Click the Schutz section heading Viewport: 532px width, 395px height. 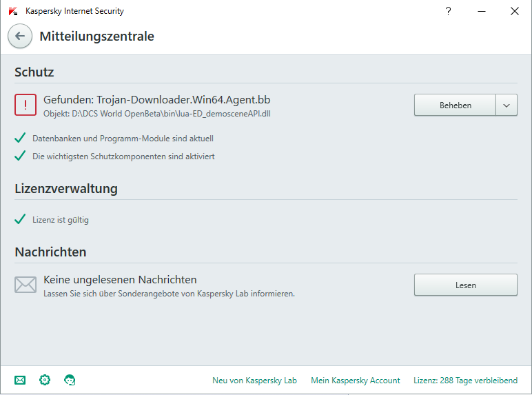pos(34,72)
